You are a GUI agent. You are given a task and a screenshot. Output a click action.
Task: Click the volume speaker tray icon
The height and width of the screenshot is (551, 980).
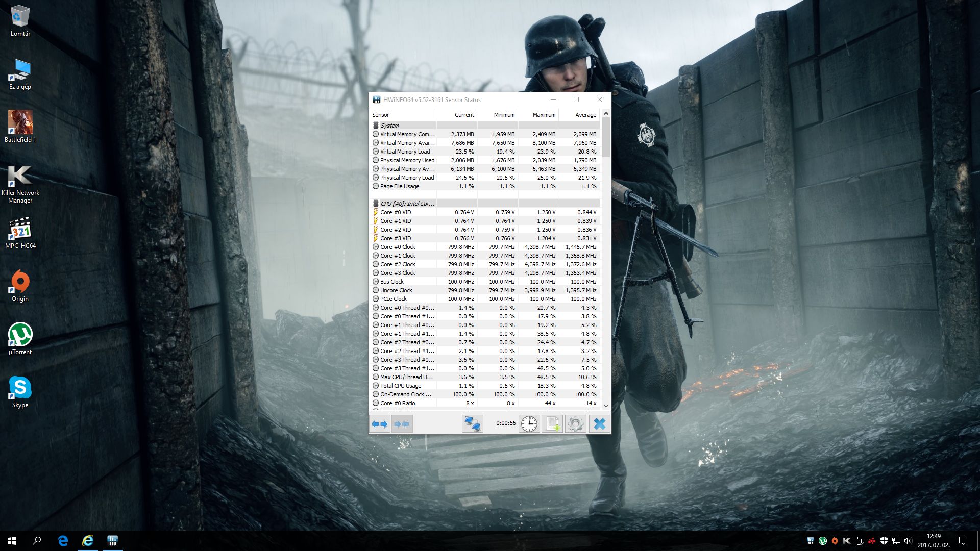(x=908, y=541)
